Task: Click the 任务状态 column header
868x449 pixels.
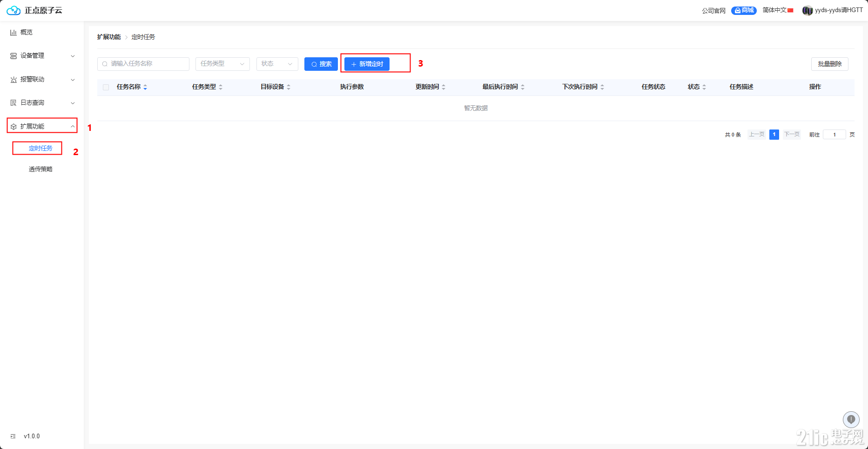Action: tap(653, 87)
